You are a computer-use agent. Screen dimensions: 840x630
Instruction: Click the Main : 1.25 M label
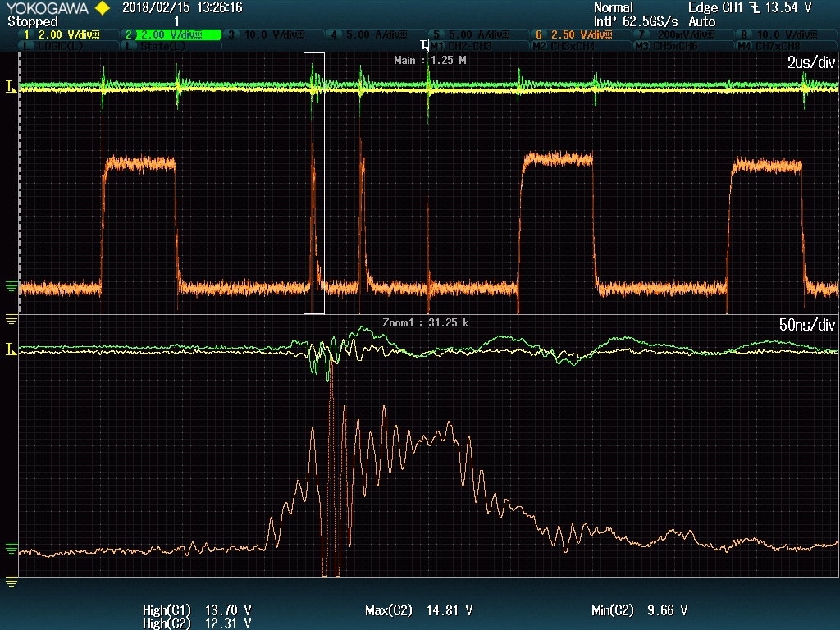[430, 61]
